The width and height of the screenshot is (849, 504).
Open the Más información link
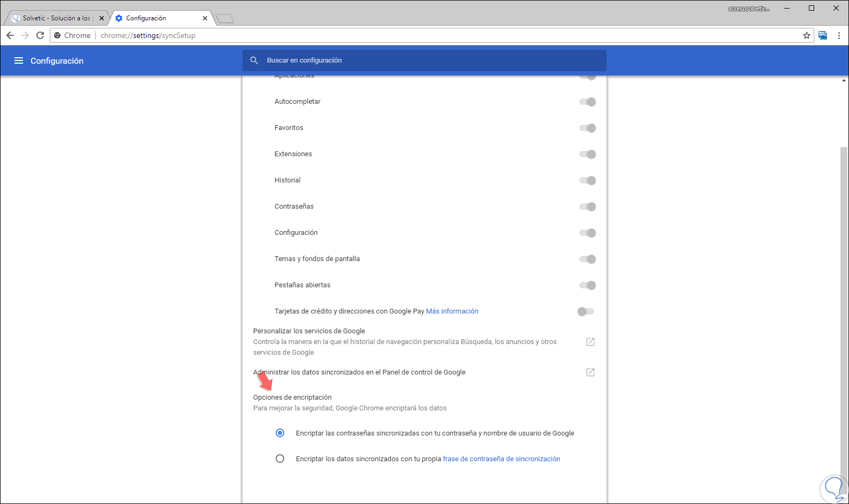452,311
